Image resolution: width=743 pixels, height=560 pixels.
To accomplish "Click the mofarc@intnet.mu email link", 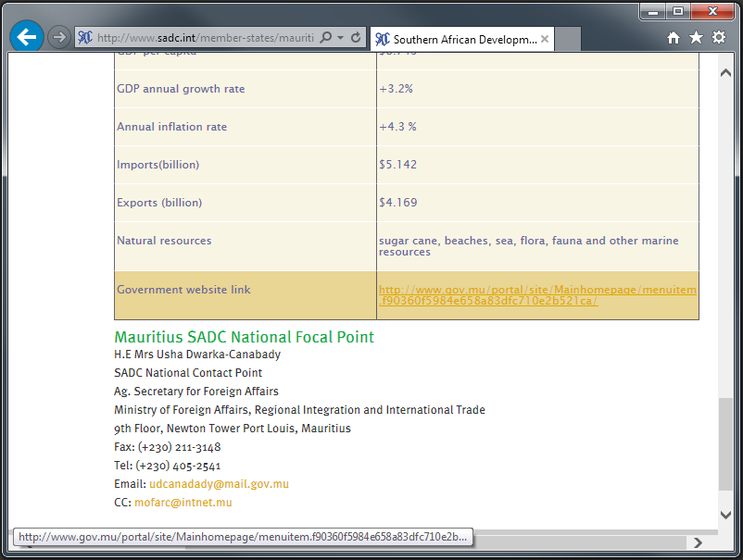I will [183, 503].
